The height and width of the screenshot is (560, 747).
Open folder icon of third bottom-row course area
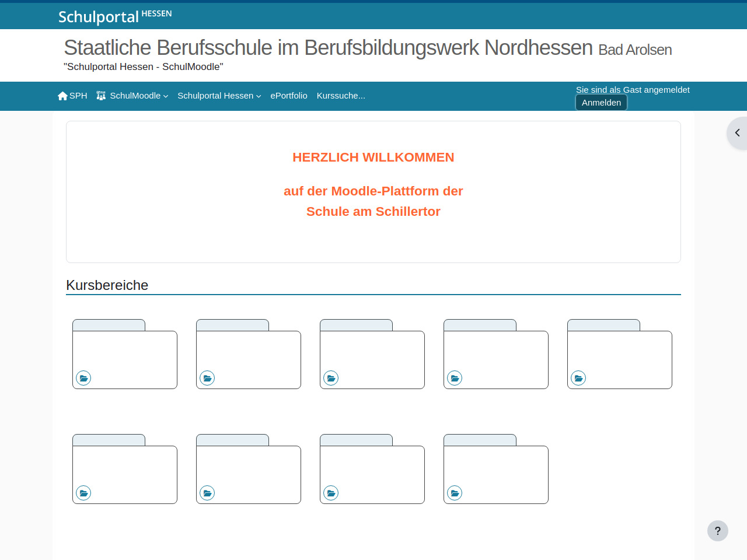(x=331, y=493)
